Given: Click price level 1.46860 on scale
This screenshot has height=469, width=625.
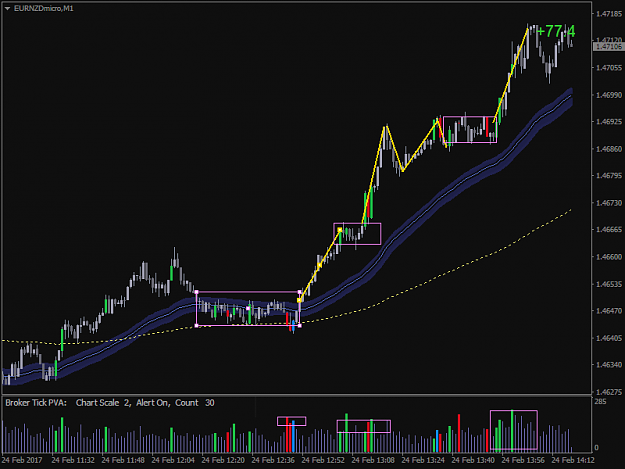Looking at the screenshot, I should [609, 149].
